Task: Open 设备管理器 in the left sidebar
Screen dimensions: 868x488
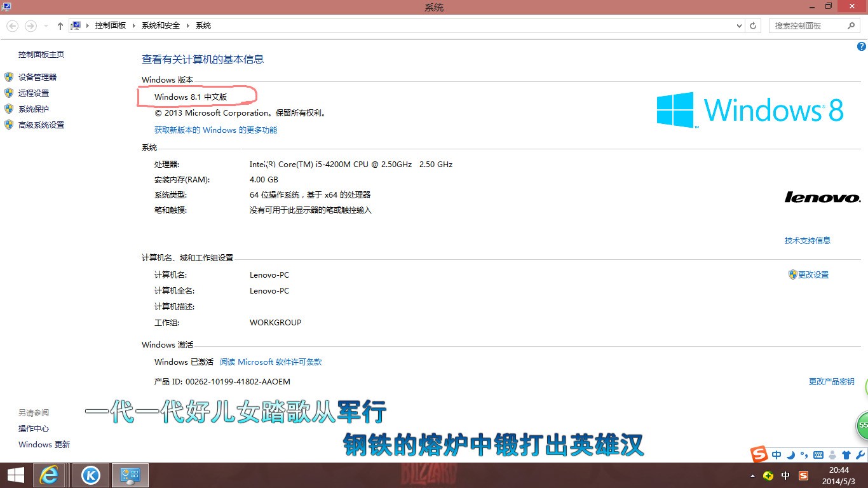Action: click(x=37, y=77)
